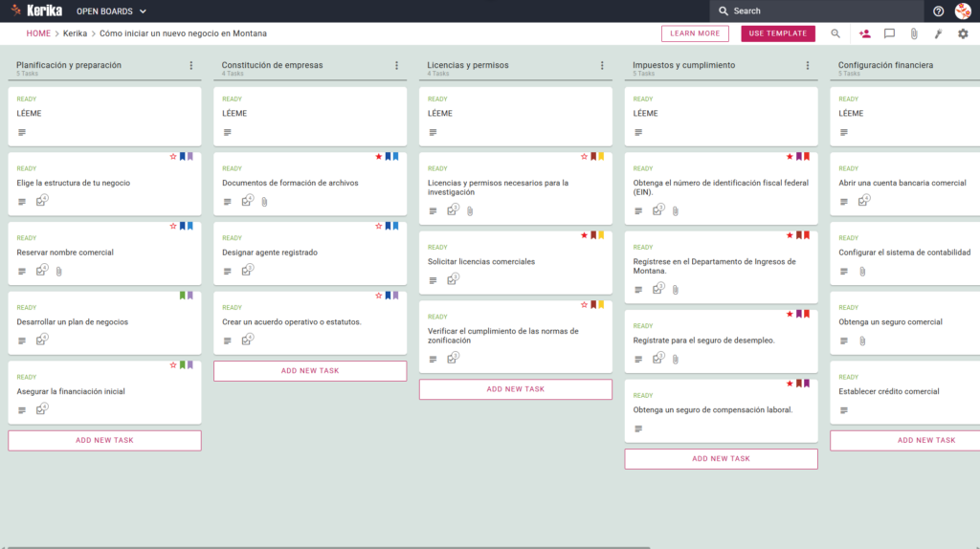980x549 pixels.
Task: Click attachment icon on 'Regístrese en el Departamento de Ingresos' card
Action: (x=676, y=290)
